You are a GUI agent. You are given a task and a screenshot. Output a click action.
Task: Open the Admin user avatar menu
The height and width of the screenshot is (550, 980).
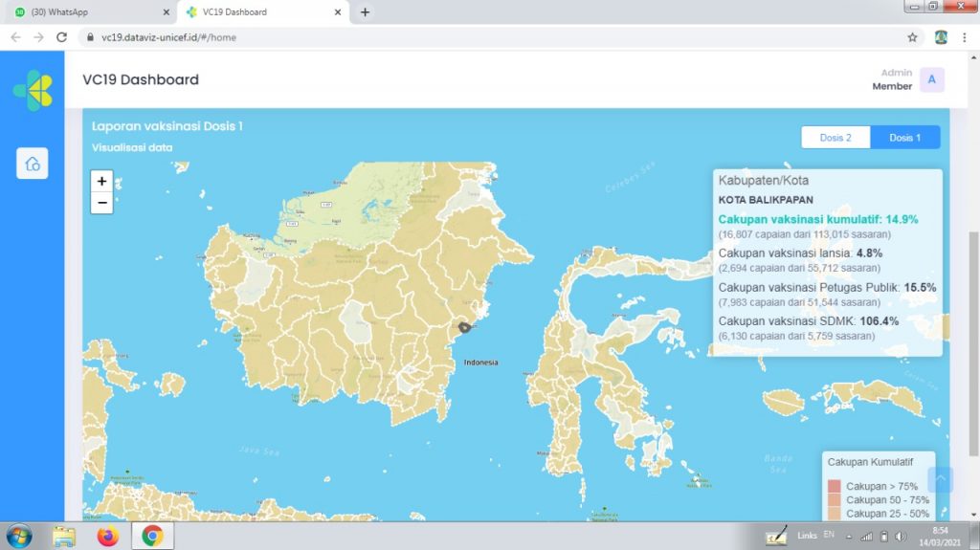931,80
